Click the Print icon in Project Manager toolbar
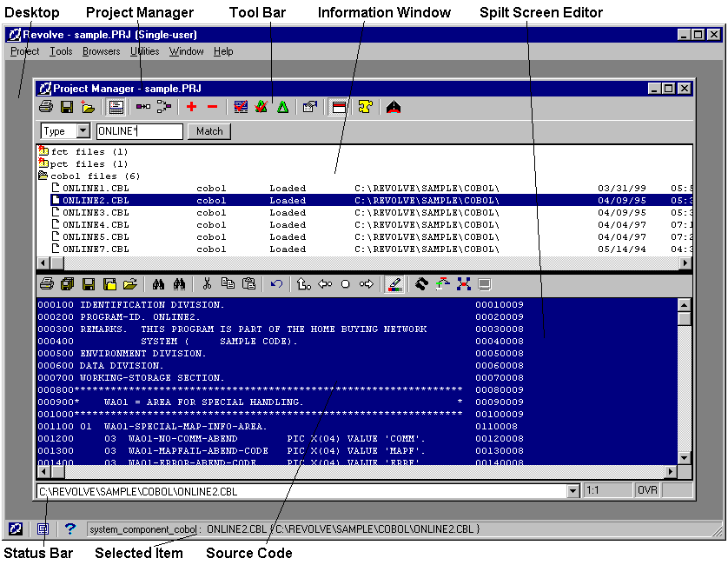Image resolution: width=728 pixels, height=565 pixels. 46,107
